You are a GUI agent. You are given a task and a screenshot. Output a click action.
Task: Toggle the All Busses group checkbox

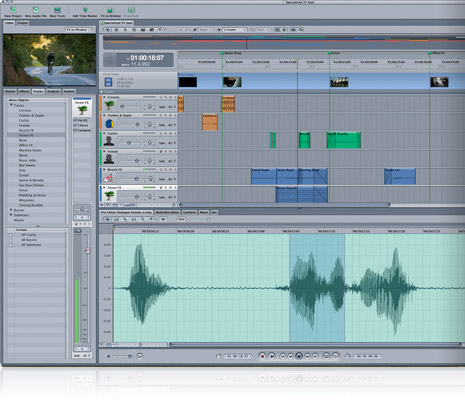[x=11, y=240]
